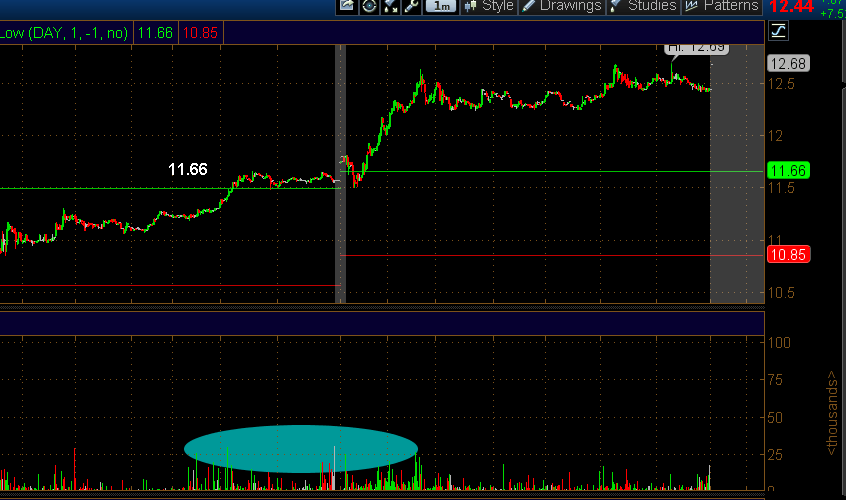The width and height of the screenshot is (846, 500).
Task: Click the curve icon above price axis
Action: (778, 31)
